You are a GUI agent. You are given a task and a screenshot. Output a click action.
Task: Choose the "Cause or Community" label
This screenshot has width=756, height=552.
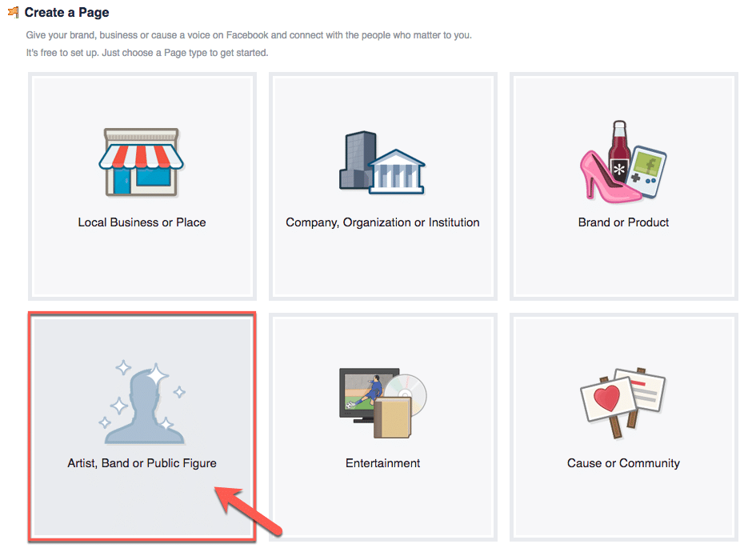click(623, 463)
